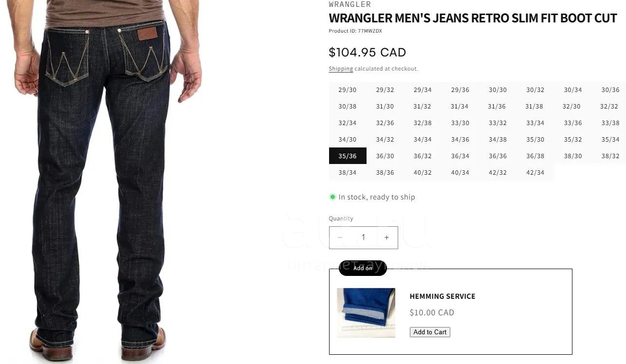
Task: Add Hemming Service to cart
Action: (x=430, y=332)
